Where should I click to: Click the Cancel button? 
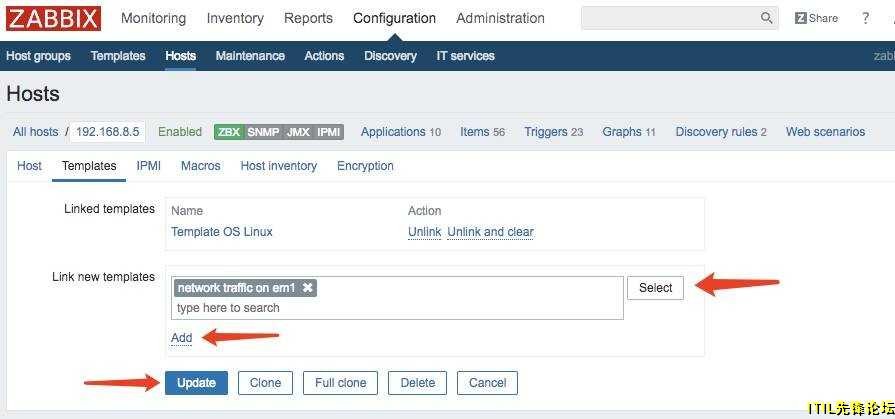pos(487,383)
